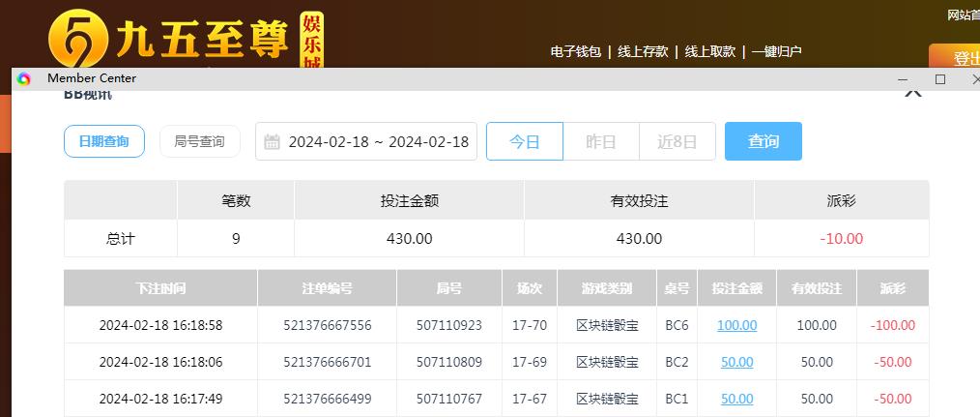Open 线上存款 in the site header
This screenshot has width=980, height=417.
point(643,52)
